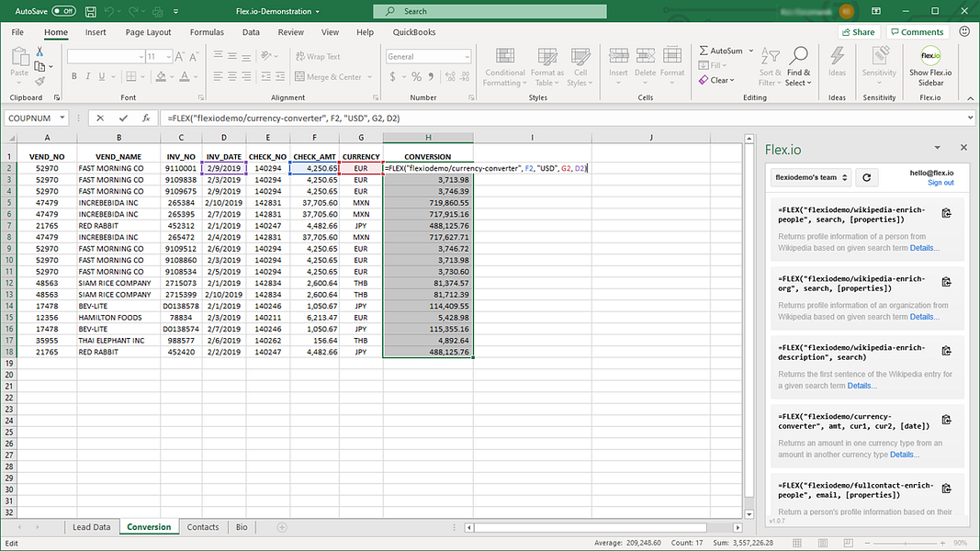
Task: Switch to the Contacts sheet tab
Action: tap(202, 527)
